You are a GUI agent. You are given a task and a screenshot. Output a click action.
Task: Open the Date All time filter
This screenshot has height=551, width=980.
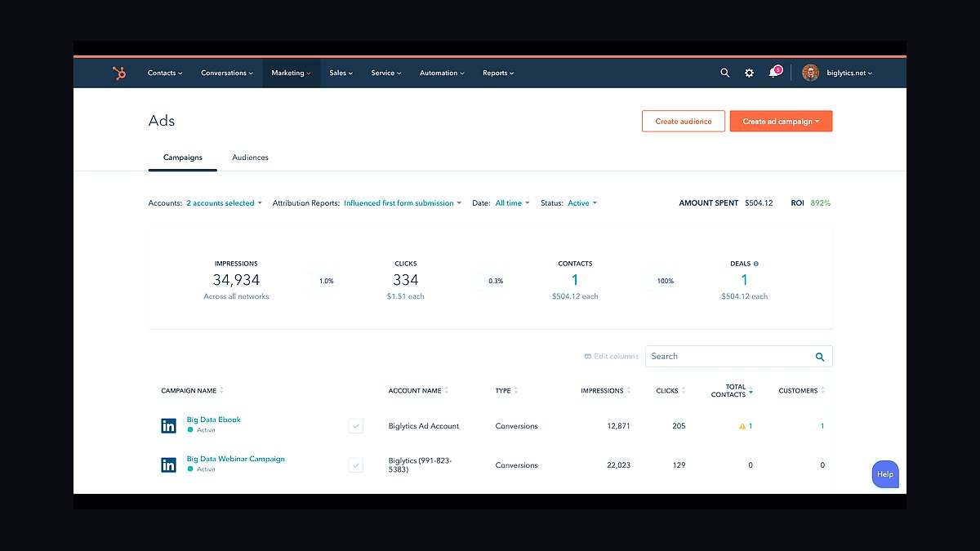pos(513,203)
